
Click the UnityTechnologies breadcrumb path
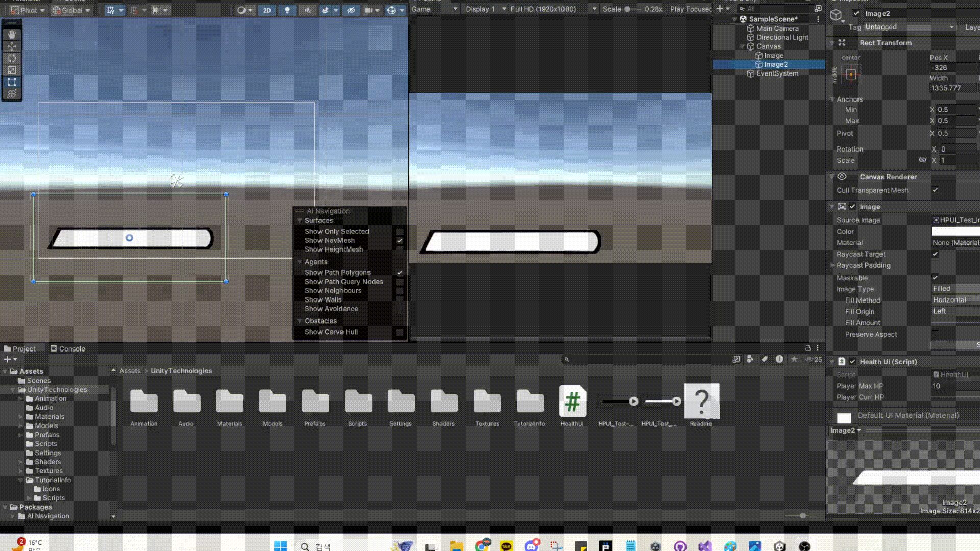point(181,371)
